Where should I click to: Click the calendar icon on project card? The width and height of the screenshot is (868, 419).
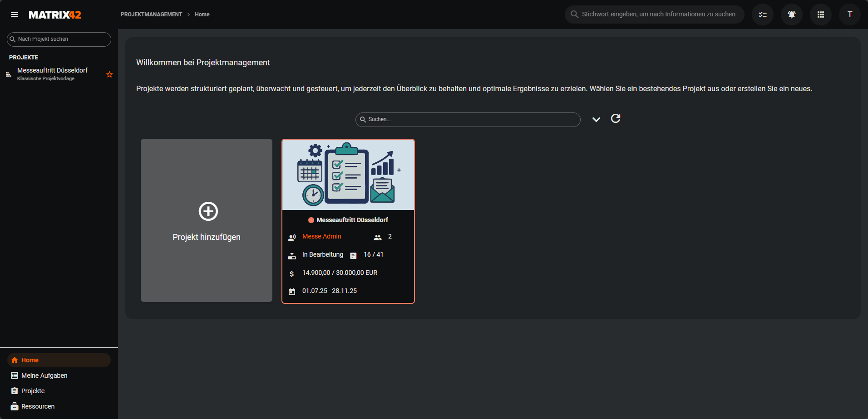pos(292,292)
